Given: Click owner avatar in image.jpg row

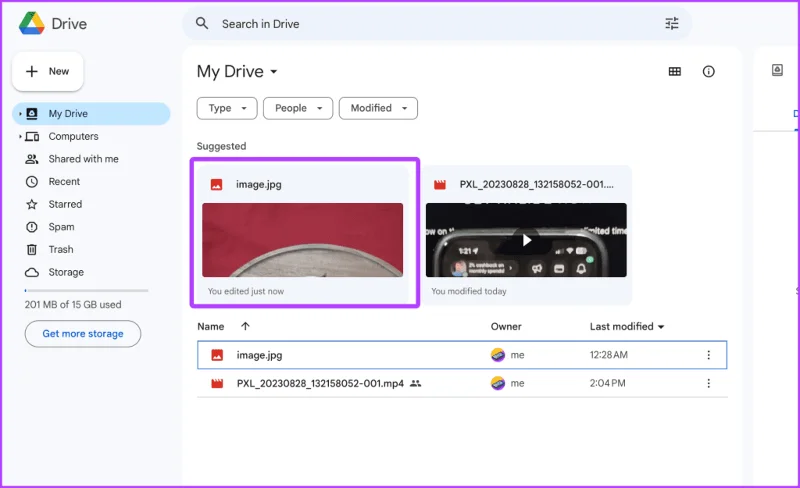Looking at the screenshot, I should point(497,355).
